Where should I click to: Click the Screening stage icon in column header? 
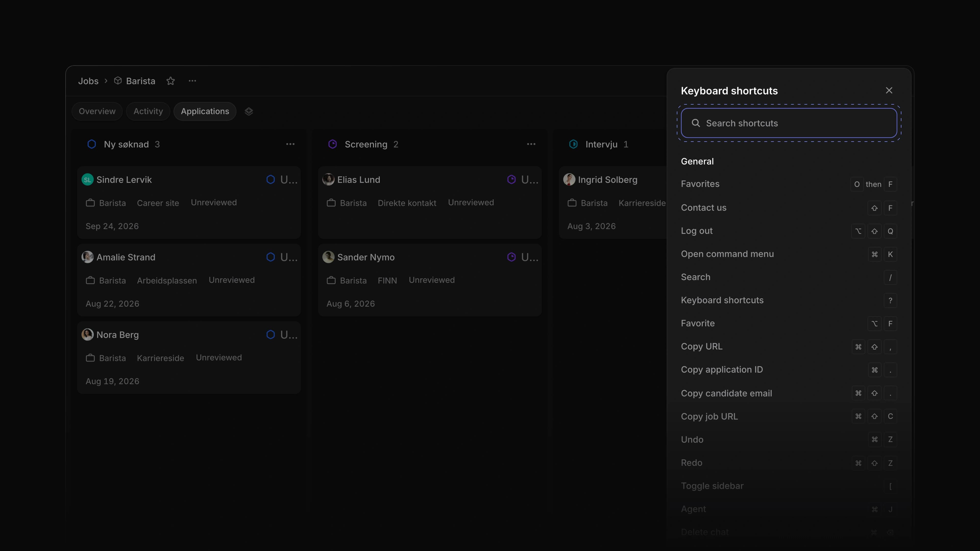[x=333, y=144]
